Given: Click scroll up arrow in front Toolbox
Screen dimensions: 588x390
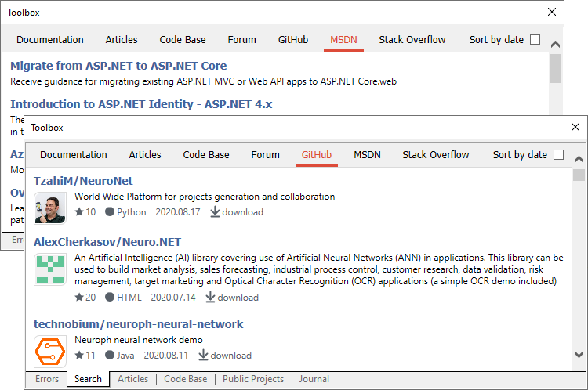Looking at the screenshot, I should [579, 159].
